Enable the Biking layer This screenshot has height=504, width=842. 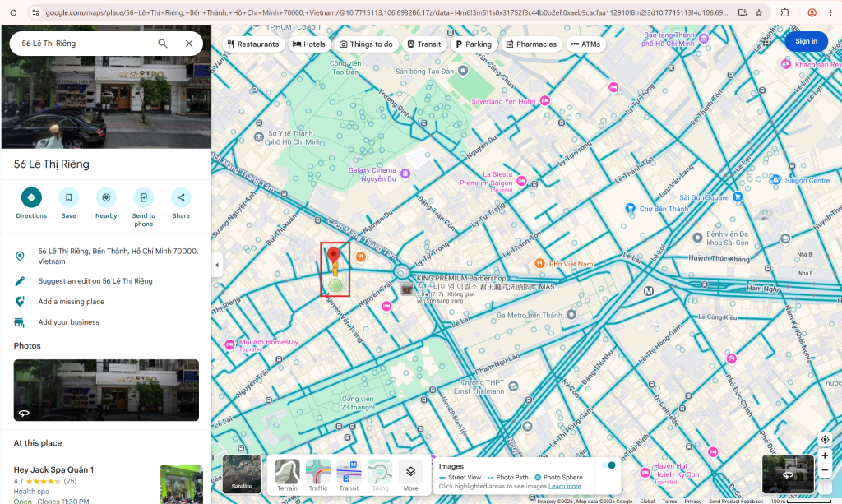(380, 474)
